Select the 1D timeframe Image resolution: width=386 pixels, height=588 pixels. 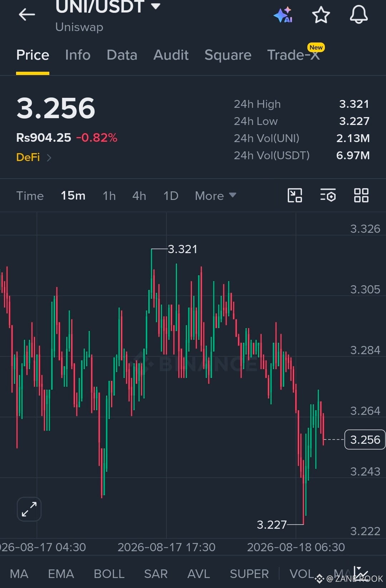click(170, 196)
